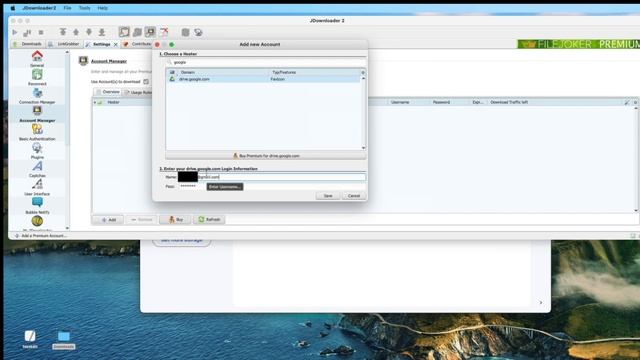The height and width of the screenshot is (360, 640).
Task: Select the Overview tab in Account Manager
Action: [108, 92]
